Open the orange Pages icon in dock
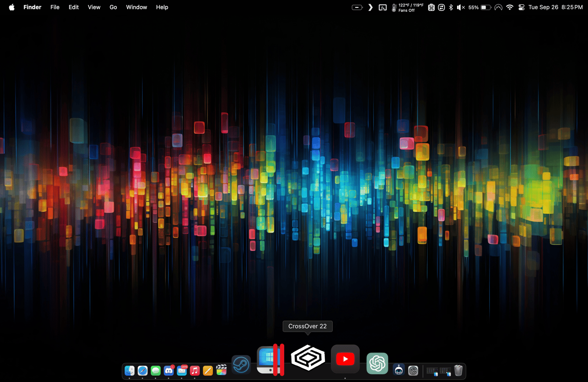This screenshot has height=382, width=588. (208, 371)
